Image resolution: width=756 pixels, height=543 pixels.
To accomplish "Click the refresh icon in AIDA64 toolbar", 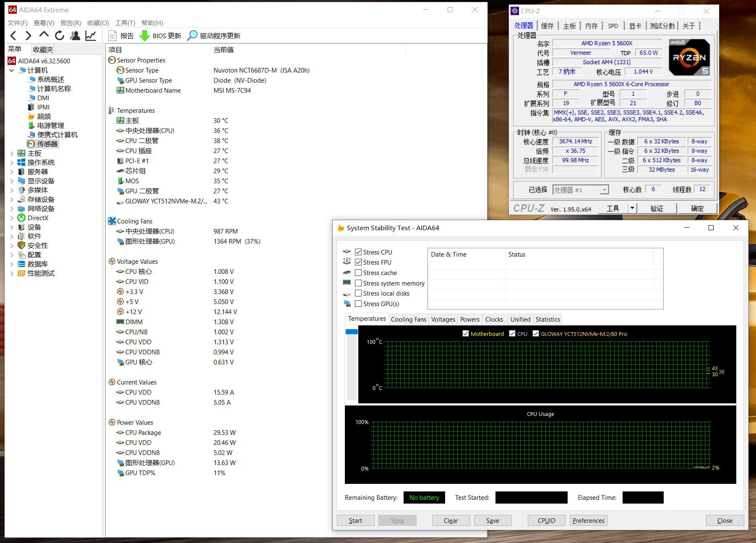I will point(60,36).
